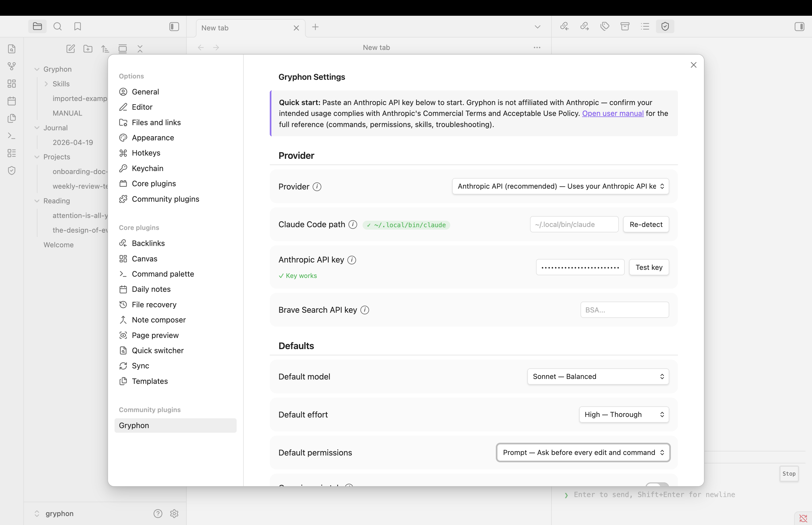The height and width of the screenshot is (525, 812).
Task: Open command palette ribbon icon
Action: pyautogui.click(x=12, y=136)
